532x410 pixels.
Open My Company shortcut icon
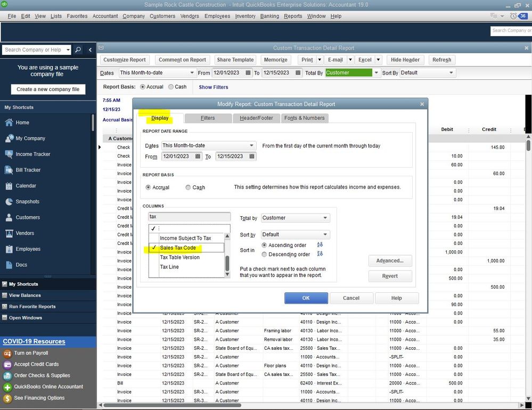tap(9, 138)
